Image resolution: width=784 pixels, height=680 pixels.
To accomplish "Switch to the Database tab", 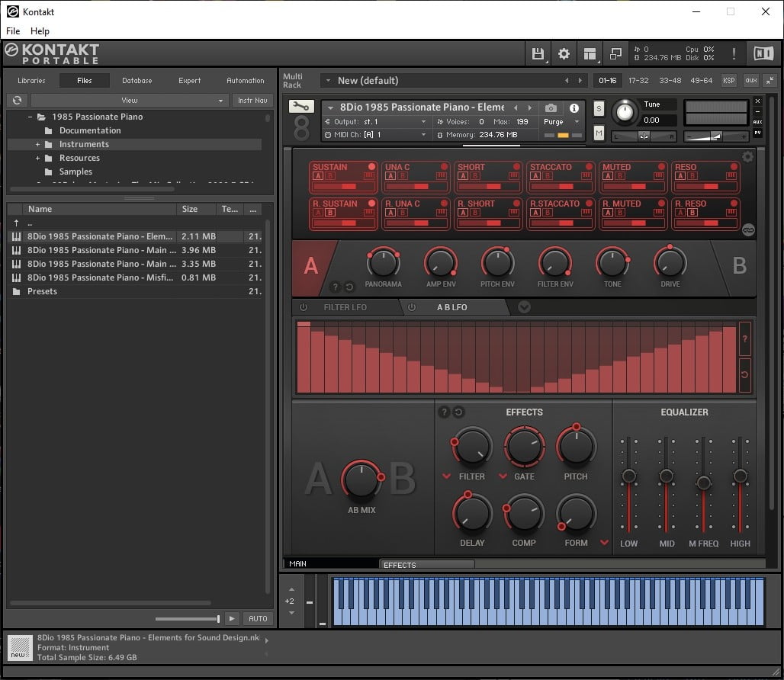I will [x=137, y=81].
